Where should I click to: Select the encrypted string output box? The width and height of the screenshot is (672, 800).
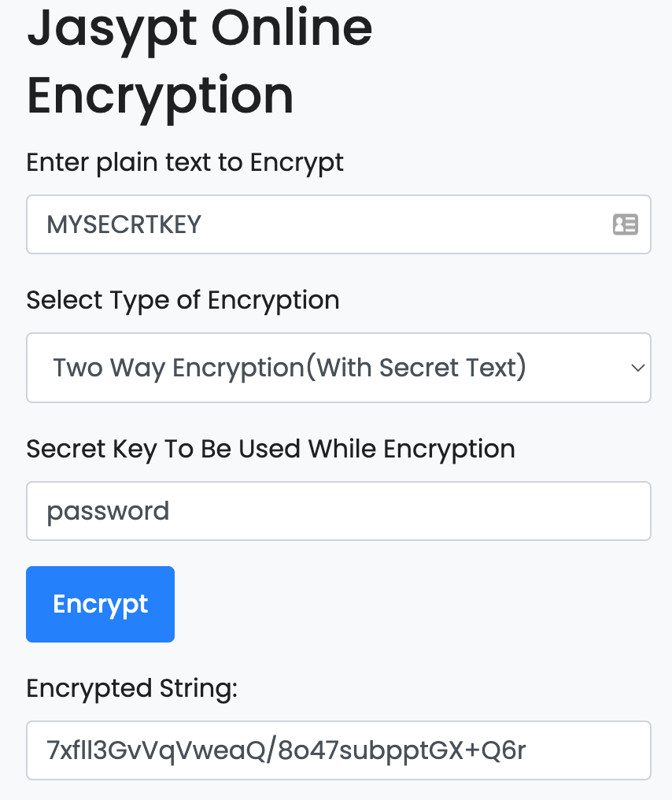point(338,750)
